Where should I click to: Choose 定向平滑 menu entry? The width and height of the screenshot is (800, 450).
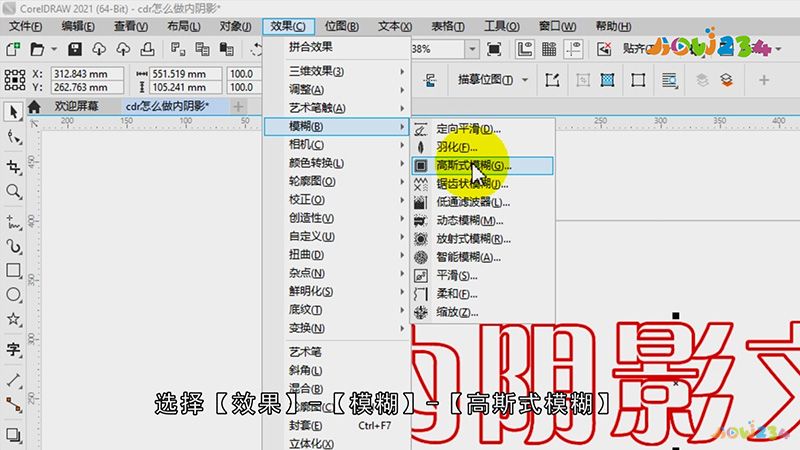click(482, 129)
